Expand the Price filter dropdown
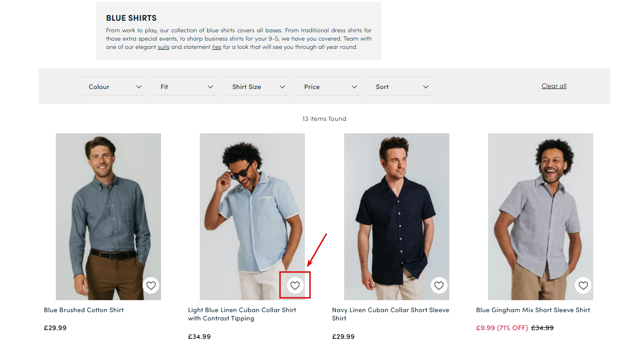The image size is (644, 355). point(330,87)
